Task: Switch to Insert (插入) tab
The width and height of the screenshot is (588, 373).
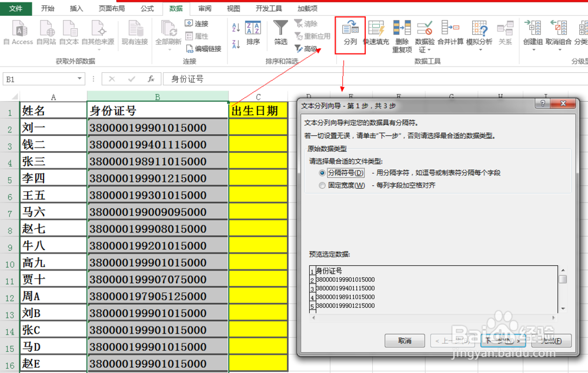Action: click(76, 8)
